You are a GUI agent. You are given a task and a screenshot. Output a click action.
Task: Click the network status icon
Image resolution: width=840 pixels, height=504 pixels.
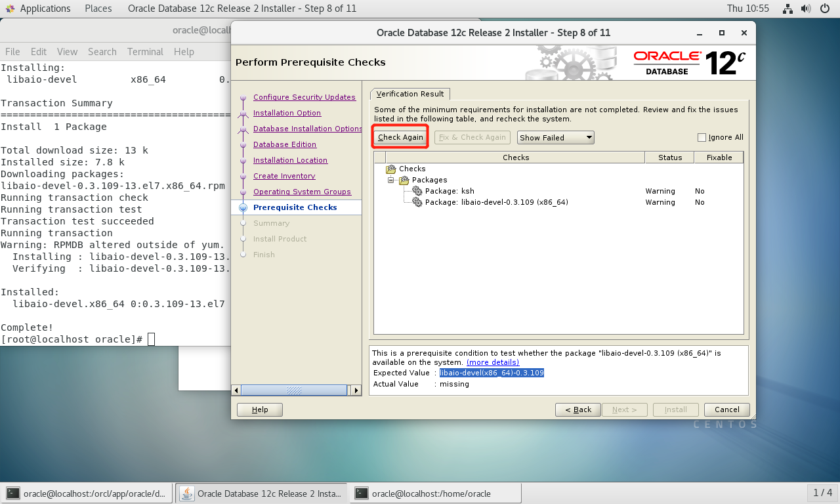(788, 9)
